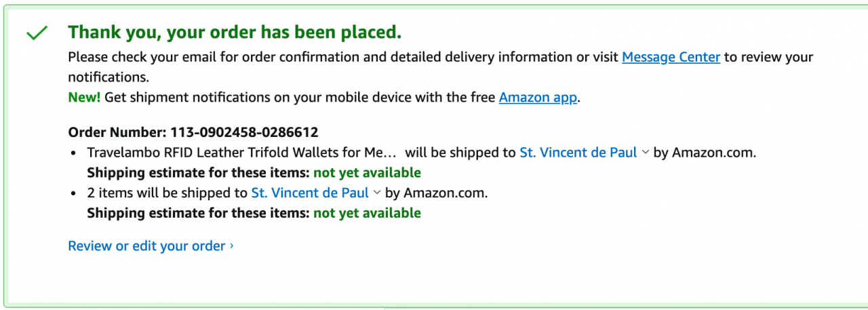Open Review or edit your order
Image resolution: width=868 pixels, height=310 pixels.
point(146,246)
